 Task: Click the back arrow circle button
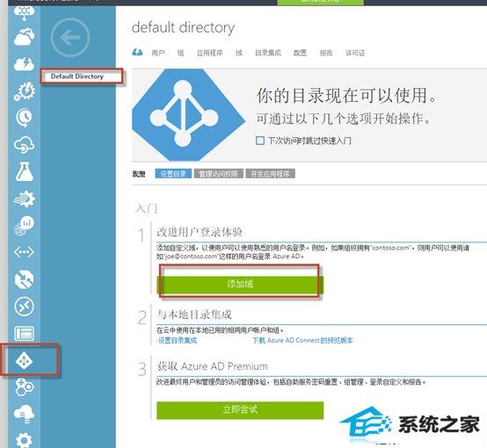point(70,37)
